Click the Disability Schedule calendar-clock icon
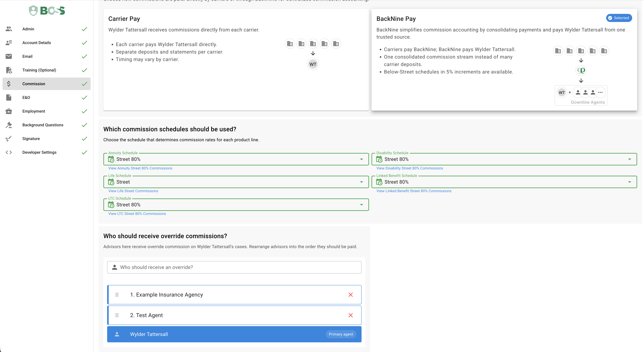Image resolution: width=644 pixels, height=352 pixels. click(x=379, y=159)
